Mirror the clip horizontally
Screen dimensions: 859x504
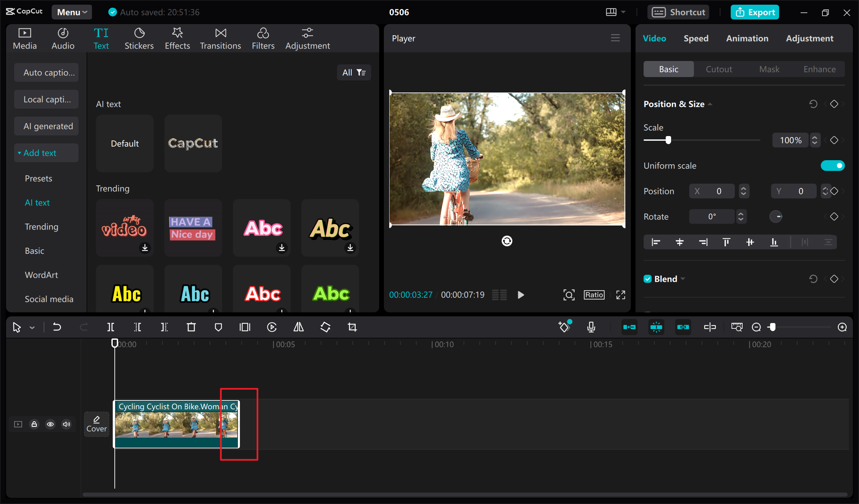[x=298, y=327]
